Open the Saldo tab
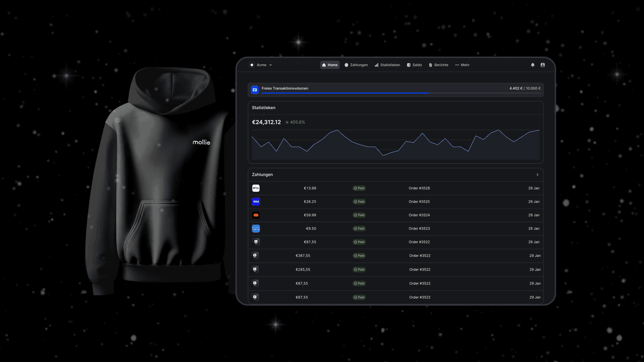644x362 pixels. (415, 65)
